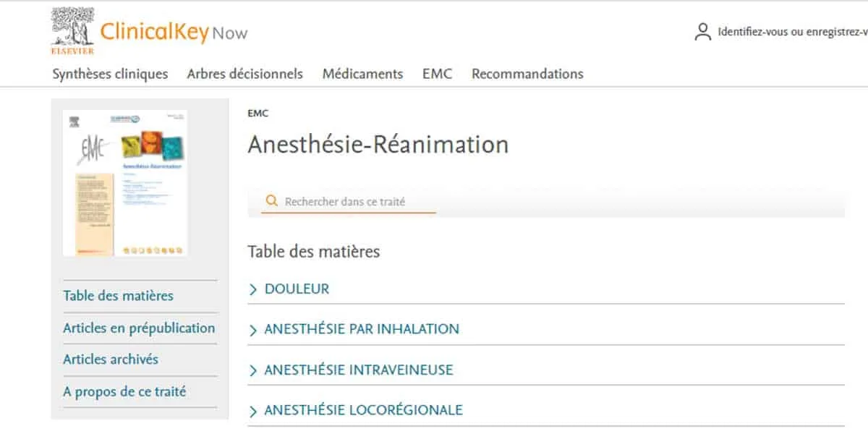Image resolution: width=868 pixels, height=434 pixels.
Task: Expand the DOULEUR section chevron
Action: click(253, 289)
